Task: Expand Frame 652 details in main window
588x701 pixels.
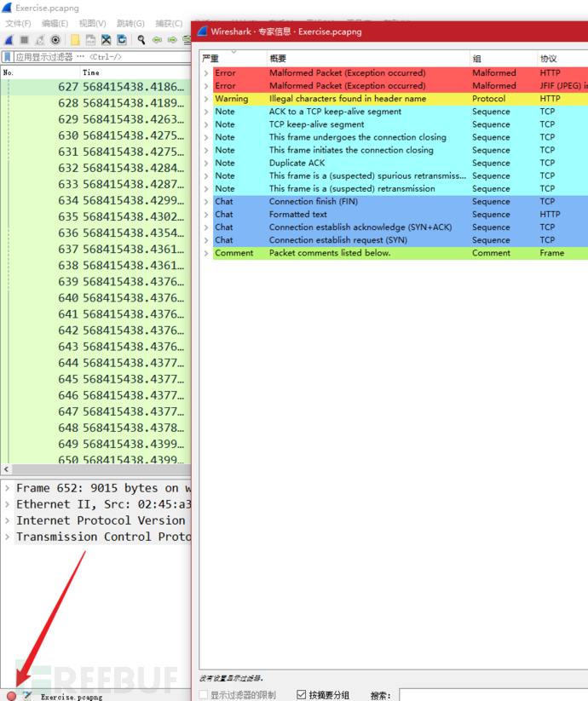Action: [7, 488]
